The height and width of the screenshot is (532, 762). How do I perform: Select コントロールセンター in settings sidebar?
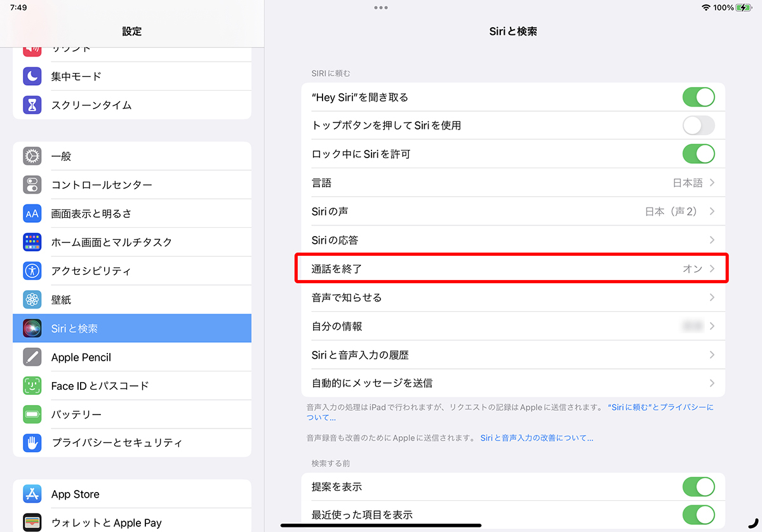coord(132,185)
